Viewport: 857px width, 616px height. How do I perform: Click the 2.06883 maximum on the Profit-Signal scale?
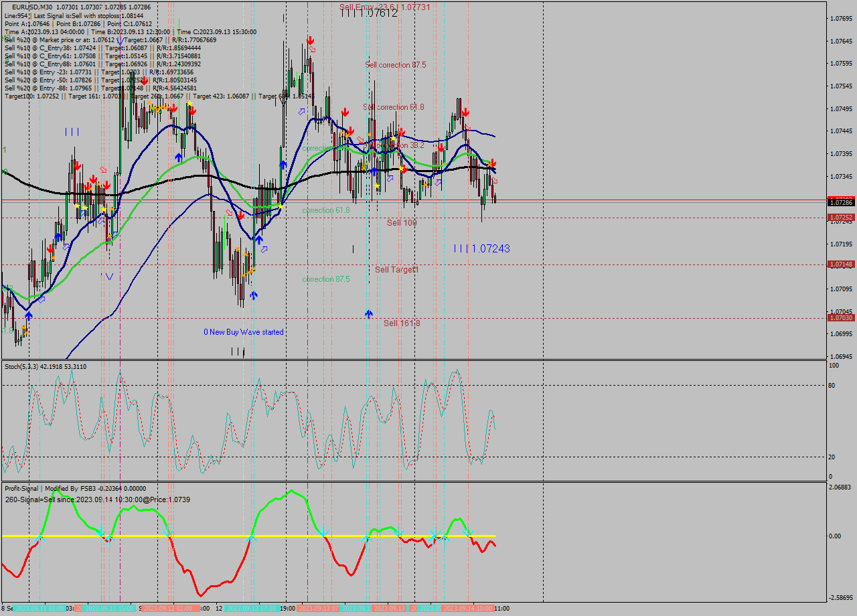[x=842, y=487]
